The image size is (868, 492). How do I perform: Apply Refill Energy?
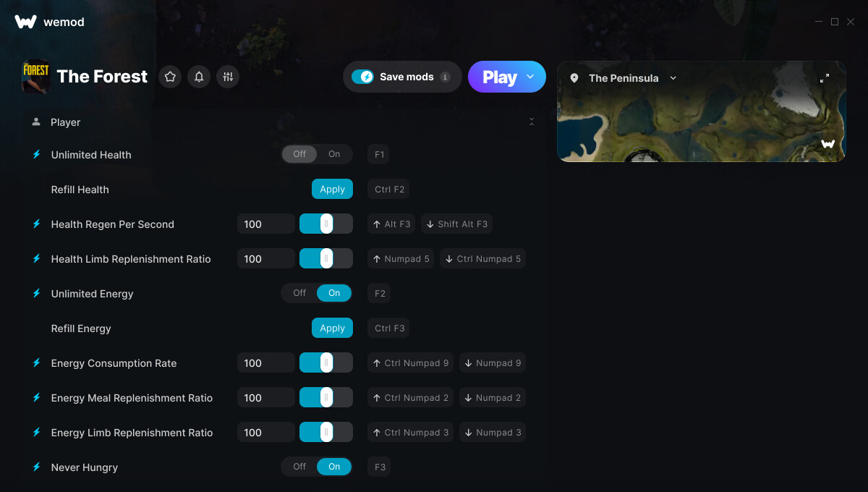tap(332, 328)
